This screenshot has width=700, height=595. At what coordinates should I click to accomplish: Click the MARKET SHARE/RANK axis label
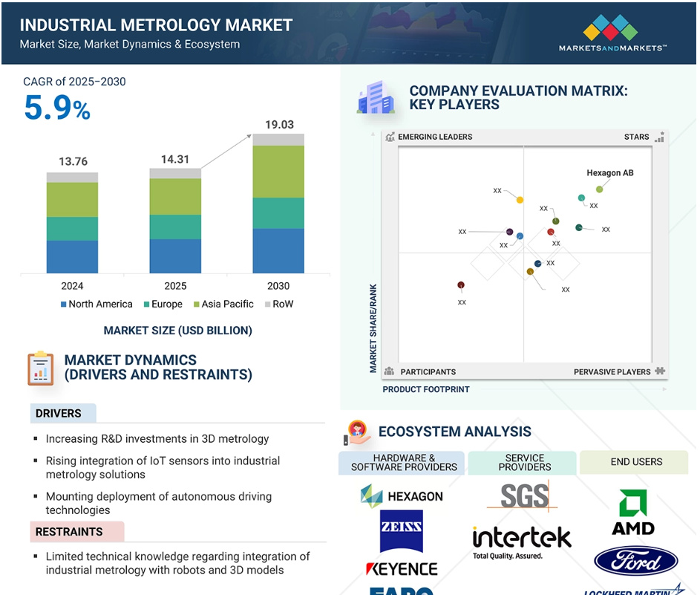tap(373, 328)
